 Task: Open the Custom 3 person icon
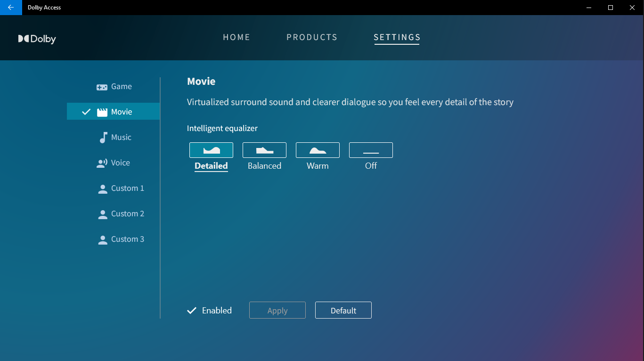[102, 239]
